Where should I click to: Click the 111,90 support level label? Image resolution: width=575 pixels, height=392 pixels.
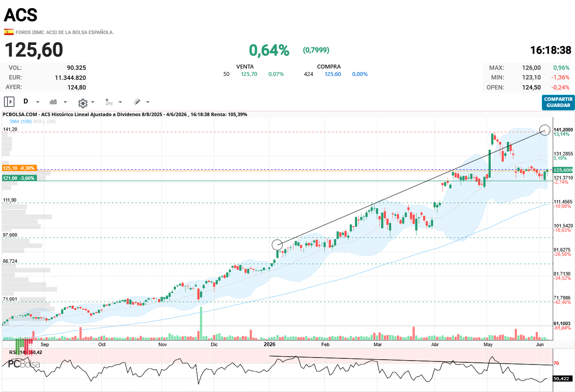pos(10,200)
